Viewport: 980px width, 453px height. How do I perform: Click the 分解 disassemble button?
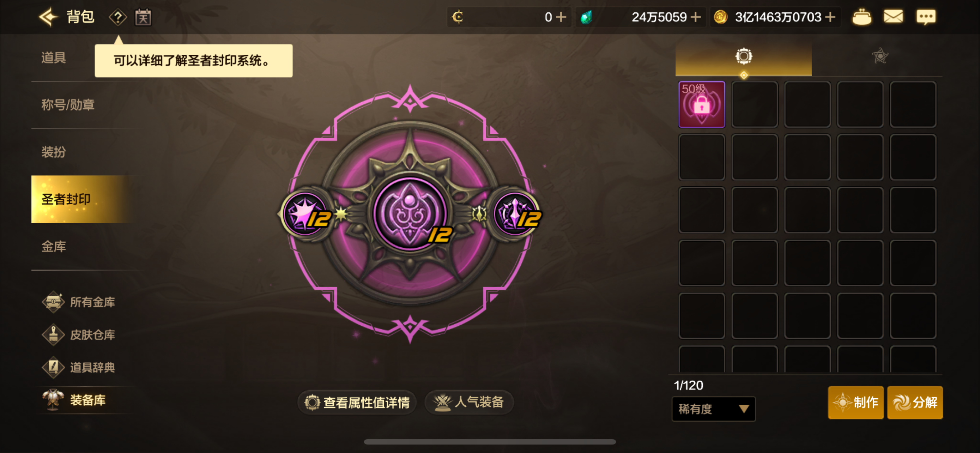pos(915,403)
